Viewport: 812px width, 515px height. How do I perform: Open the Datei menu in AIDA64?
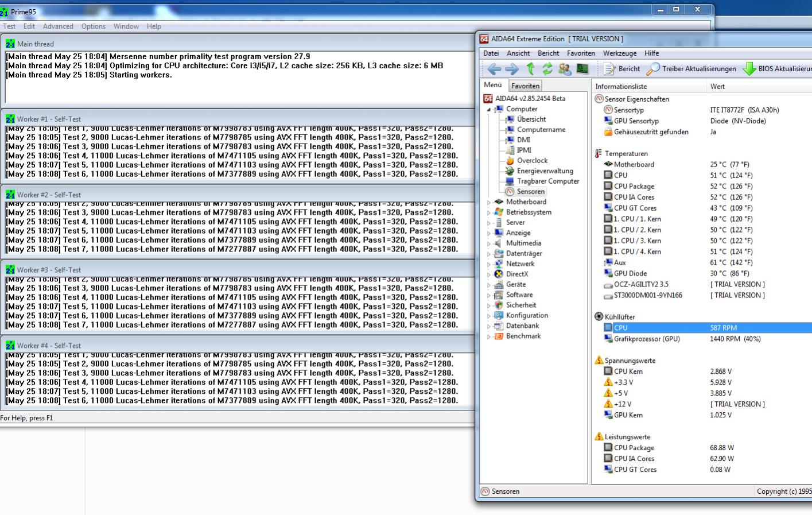pos(491,53)
